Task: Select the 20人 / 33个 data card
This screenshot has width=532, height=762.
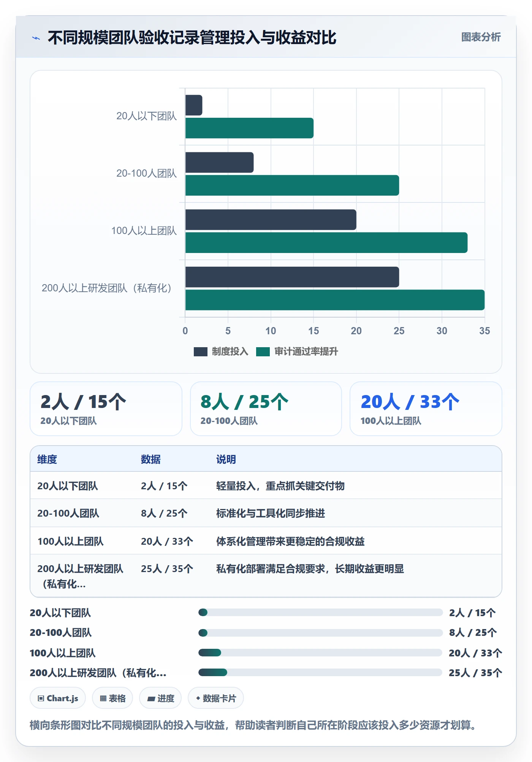Action: [x=426, y=409]
